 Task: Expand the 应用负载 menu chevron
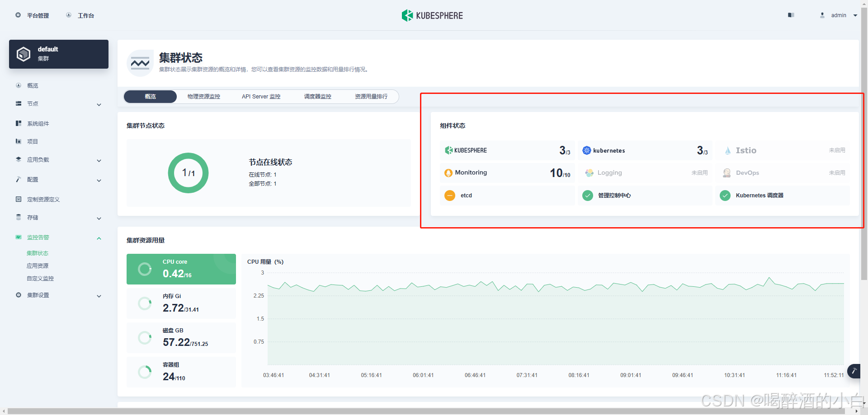pyautogui.click(x=99, y=161)
